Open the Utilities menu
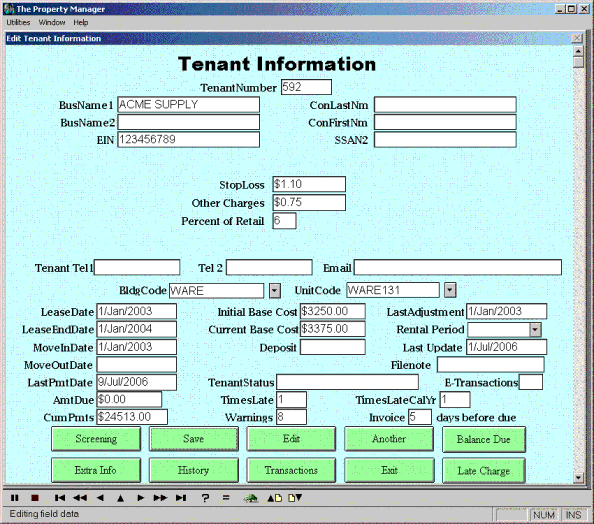594x524 pixels. [x=18, y=22]
